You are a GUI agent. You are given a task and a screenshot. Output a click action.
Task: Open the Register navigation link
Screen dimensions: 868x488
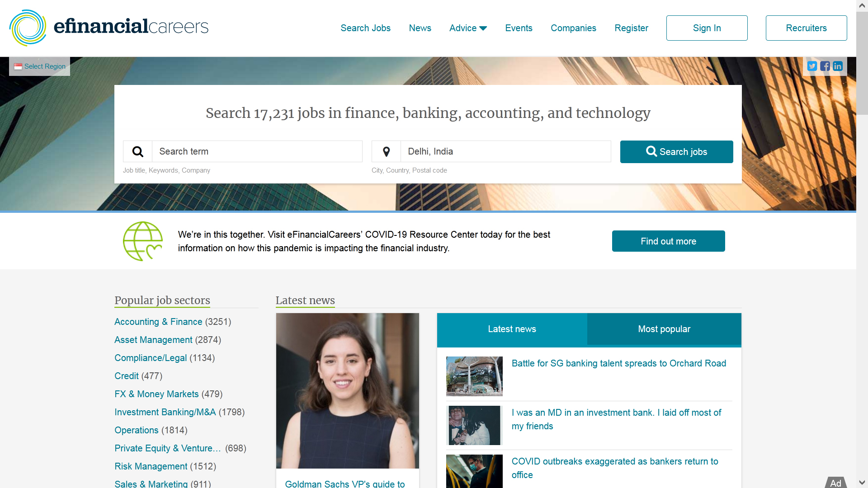point(631,28)
